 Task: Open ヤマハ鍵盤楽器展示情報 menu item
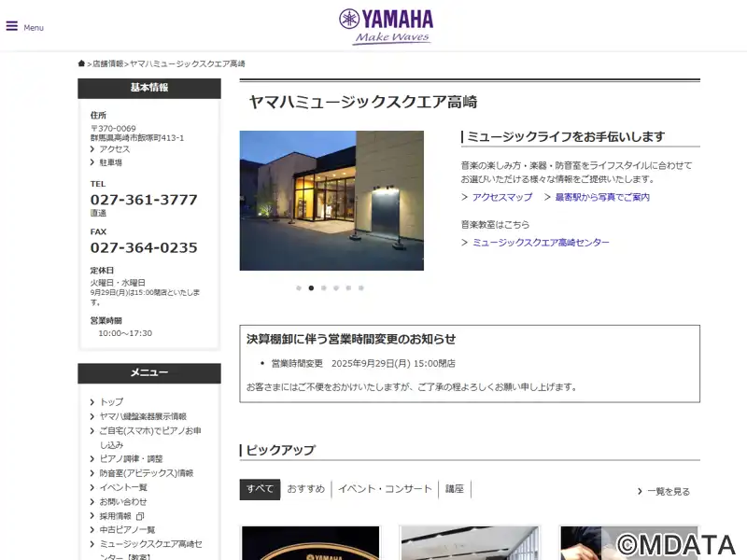pyautogui.click(x=143, y=416)
